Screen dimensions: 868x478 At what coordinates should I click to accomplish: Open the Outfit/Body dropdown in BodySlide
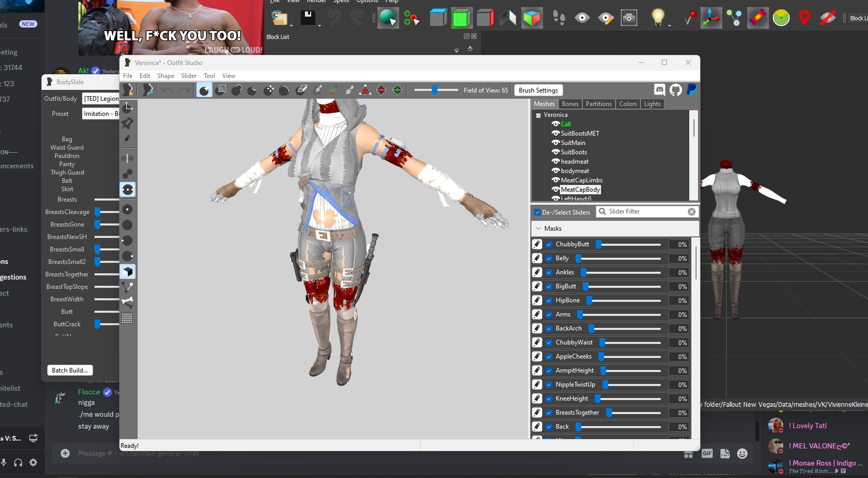coord(101,99)
